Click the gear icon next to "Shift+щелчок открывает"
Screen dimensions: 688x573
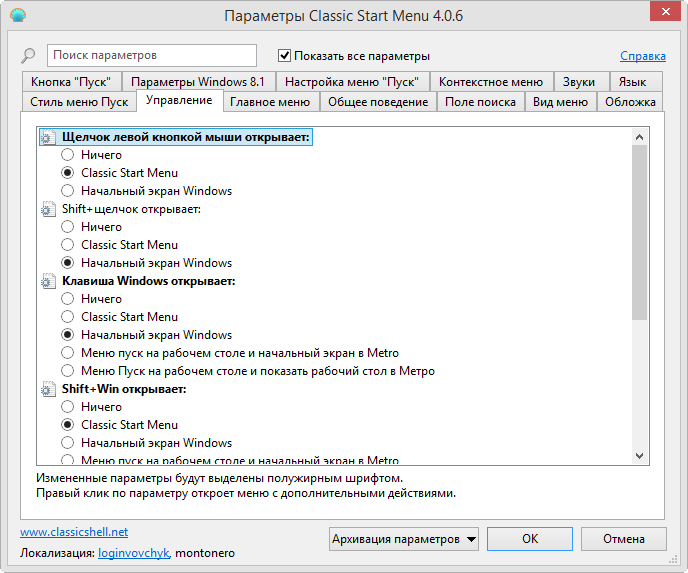[47, 210]
